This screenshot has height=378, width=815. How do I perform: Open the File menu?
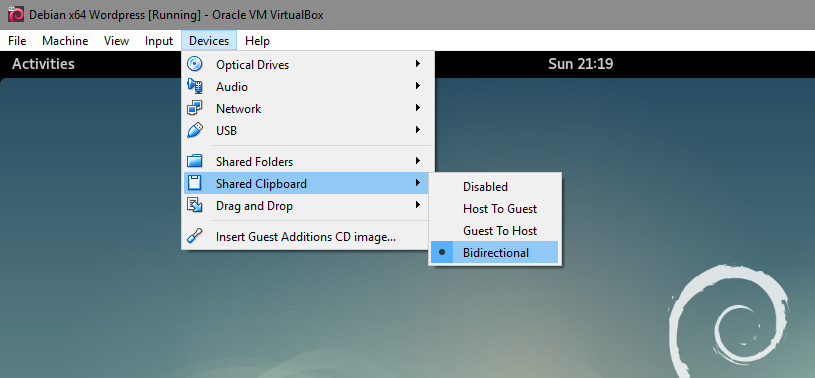(17, 41)
